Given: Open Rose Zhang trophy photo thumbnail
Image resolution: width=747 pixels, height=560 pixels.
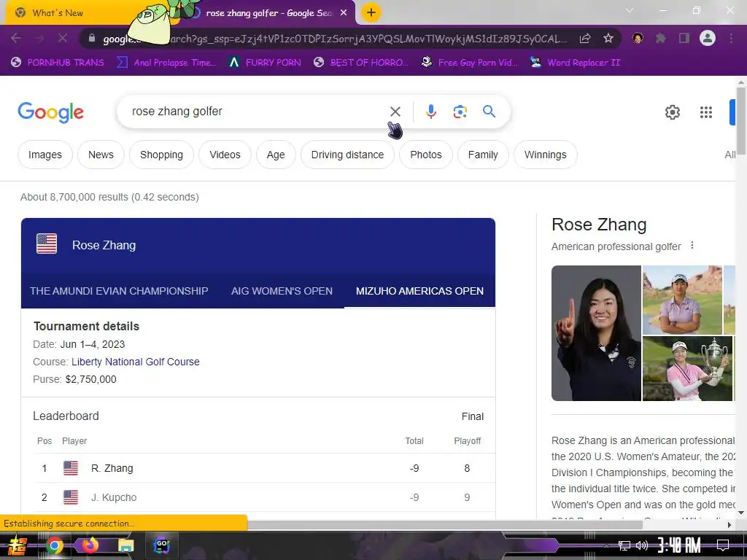Looking at the screenshot, I should (x=687, y=368).
